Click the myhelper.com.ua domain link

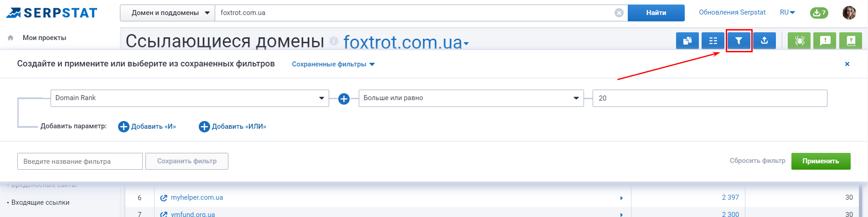197,197
